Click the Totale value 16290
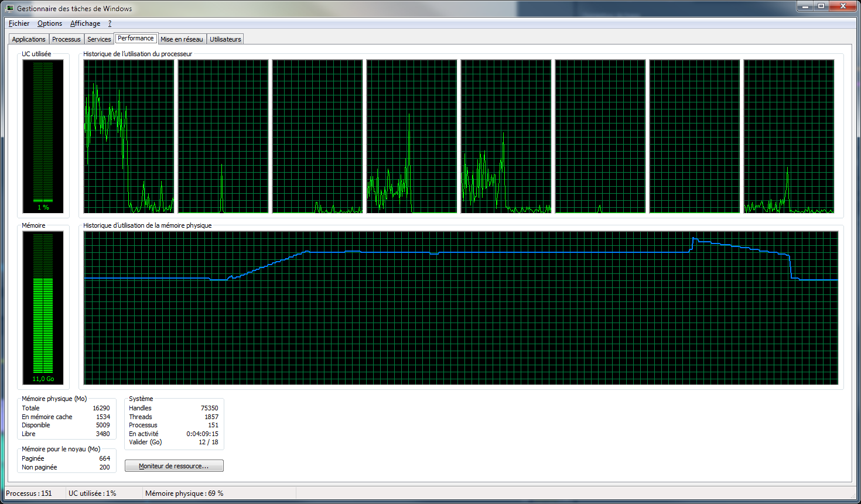 tap(101, 408)
